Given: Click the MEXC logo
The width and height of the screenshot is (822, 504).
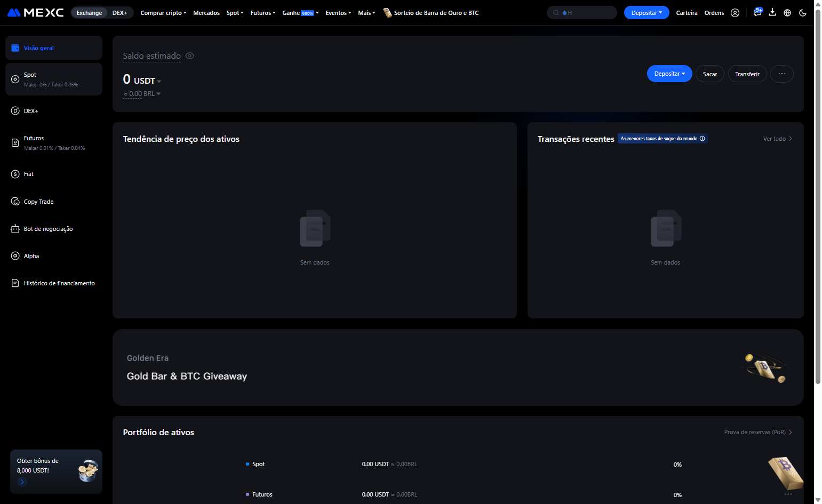Looking at the screenshot, I should pyautogui.click(x=35, y=12).
